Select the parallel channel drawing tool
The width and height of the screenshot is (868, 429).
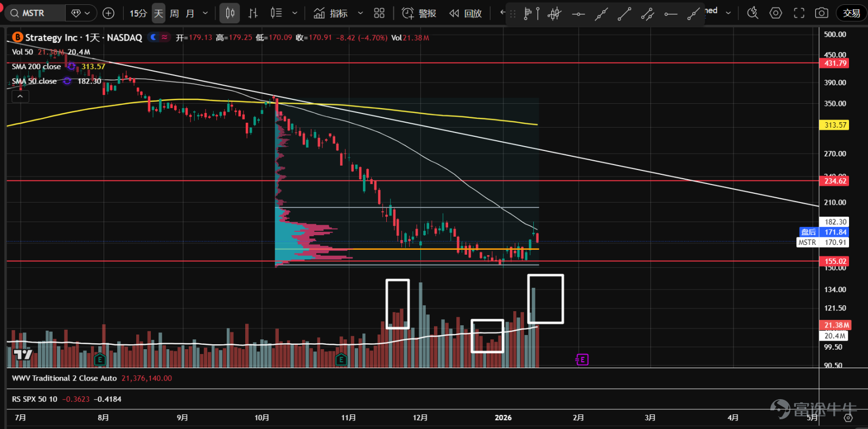[647, 14]
